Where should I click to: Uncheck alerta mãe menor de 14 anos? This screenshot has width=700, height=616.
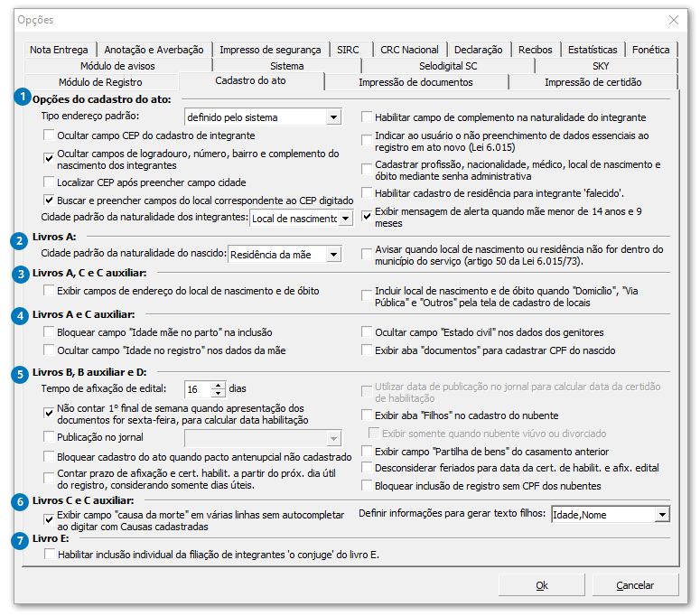point(367,216)
